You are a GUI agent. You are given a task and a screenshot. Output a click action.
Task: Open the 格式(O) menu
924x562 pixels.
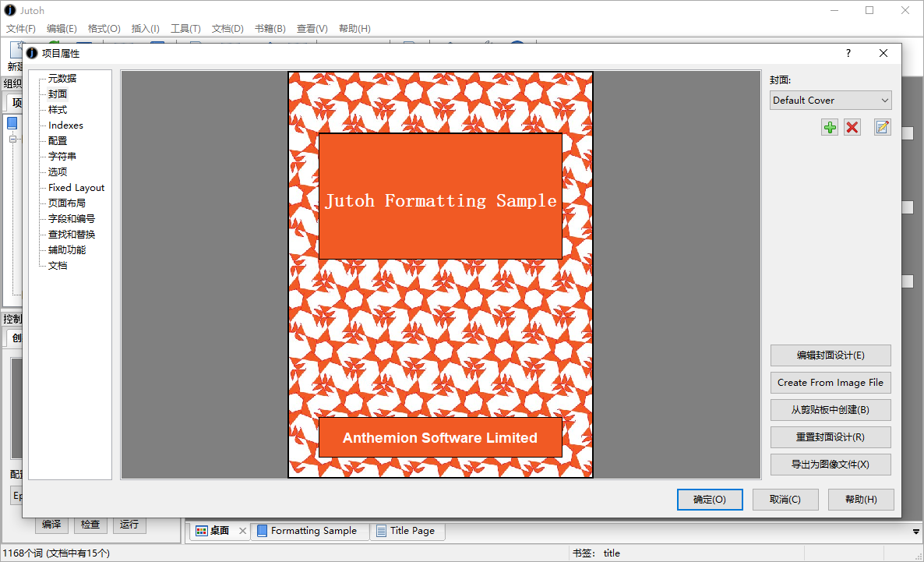104,29
